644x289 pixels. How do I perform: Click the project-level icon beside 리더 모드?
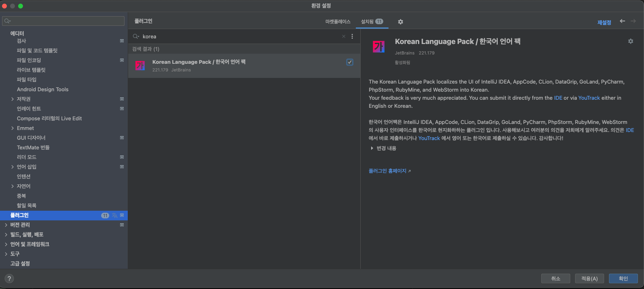click(x=122, y=157)
